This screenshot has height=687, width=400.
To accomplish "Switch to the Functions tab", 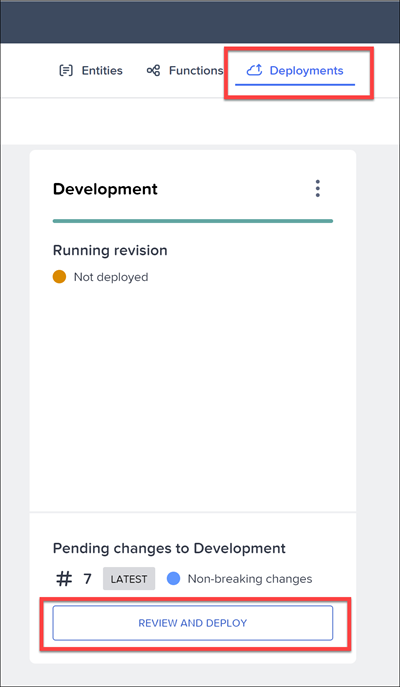I will pos(185,71).
